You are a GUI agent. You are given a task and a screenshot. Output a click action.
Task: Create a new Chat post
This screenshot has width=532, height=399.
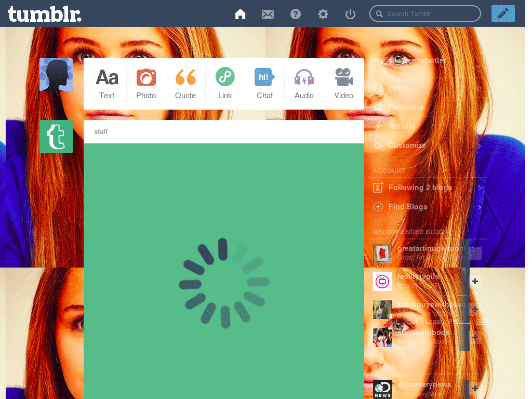click(x=264, y=84)
